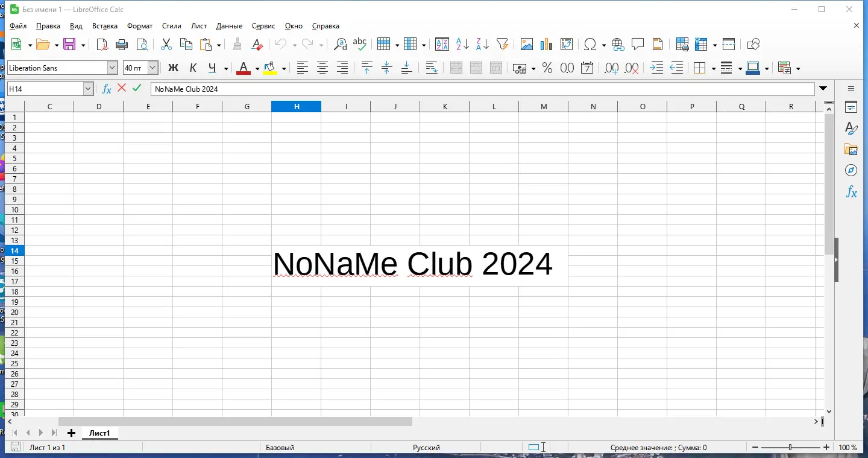Define the print area
The image size is (868, 458).
(x=682, y=44)
